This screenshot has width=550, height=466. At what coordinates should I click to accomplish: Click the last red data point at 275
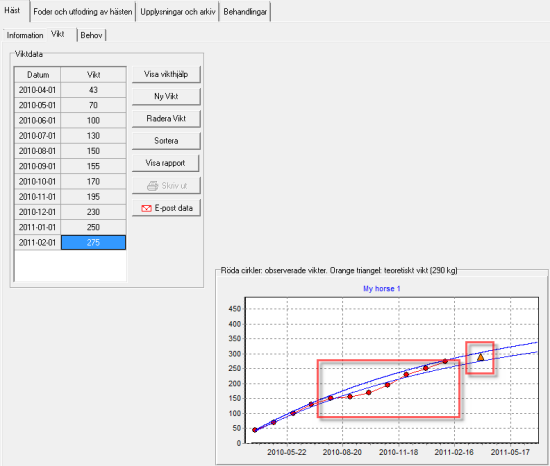click(x=445, y=361)
